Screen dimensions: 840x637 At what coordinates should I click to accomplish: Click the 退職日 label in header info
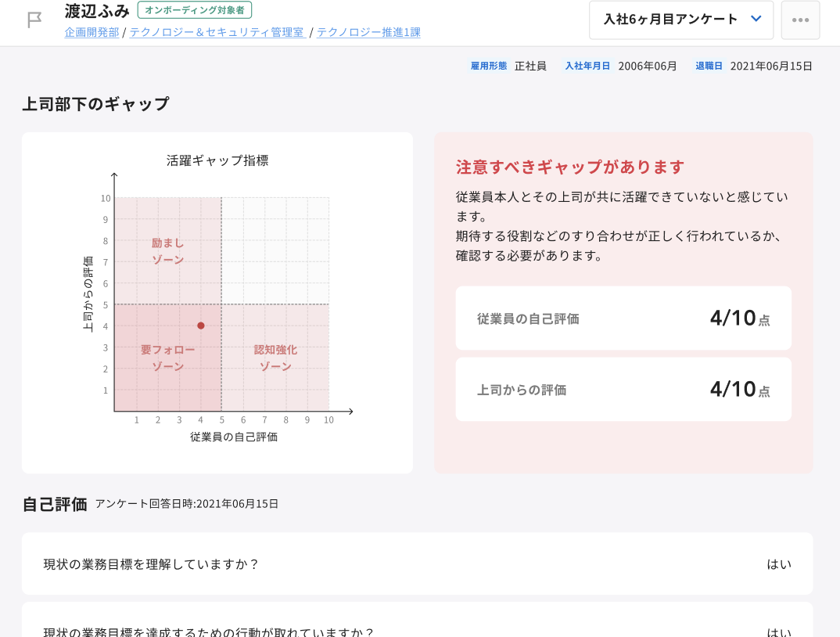709,67
